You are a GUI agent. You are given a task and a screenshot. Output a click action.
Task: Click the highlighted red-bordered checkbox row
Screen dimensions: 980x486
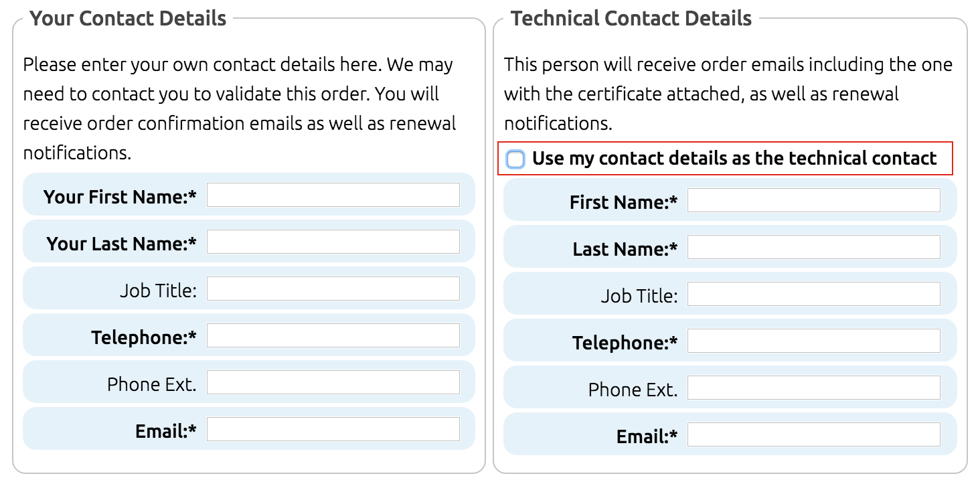point(725,159)
